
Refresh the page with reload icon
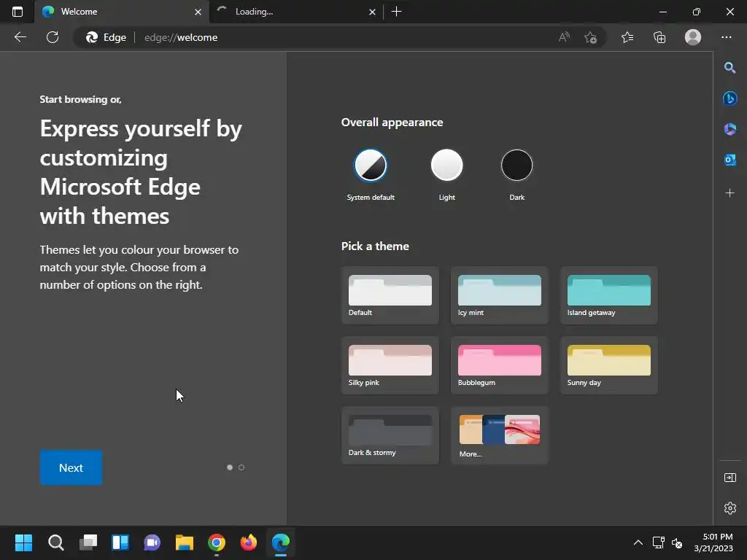pyautogui.click(x=53, y=37)
